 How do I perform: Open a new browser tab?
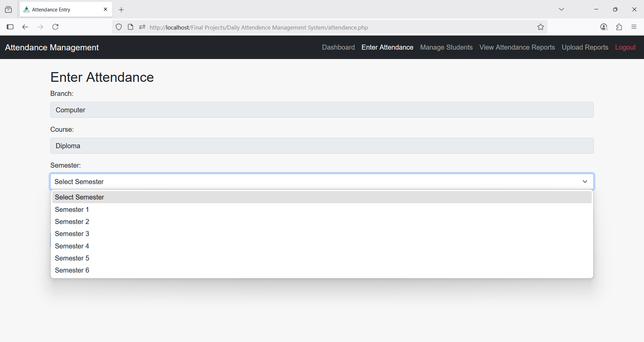(x=121, y=10)
